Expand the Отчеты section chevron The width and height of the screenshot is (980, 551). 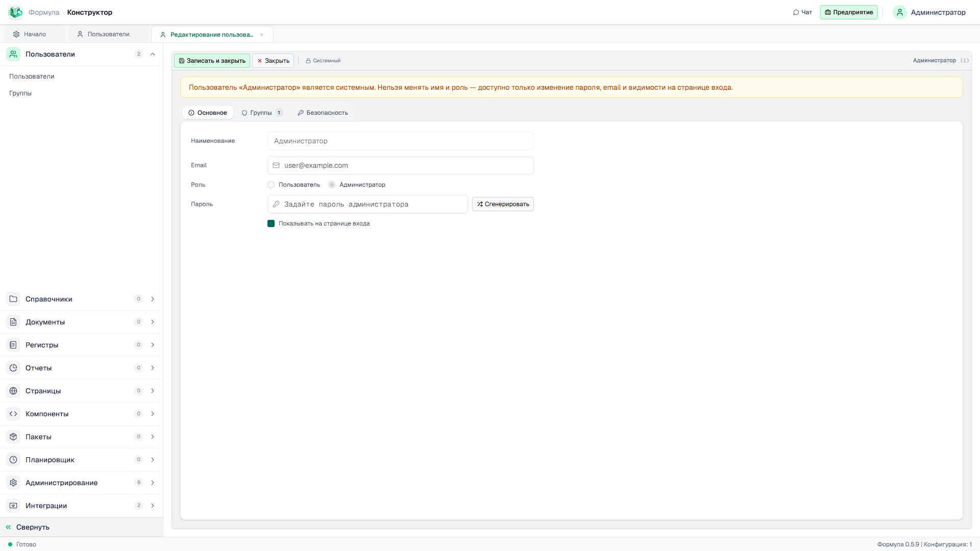coord(153,368)
